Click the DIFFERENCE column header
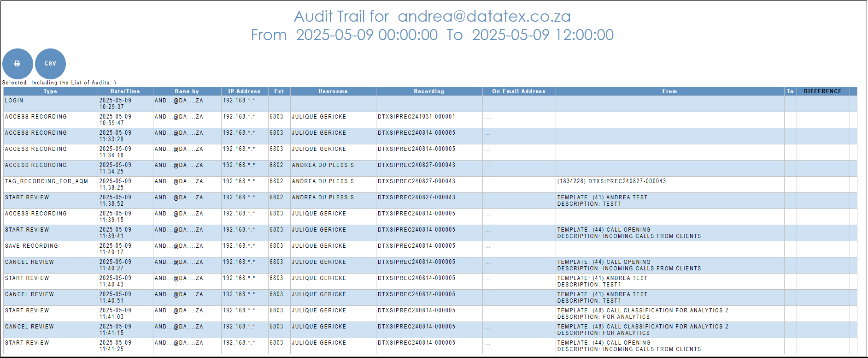 822,91
